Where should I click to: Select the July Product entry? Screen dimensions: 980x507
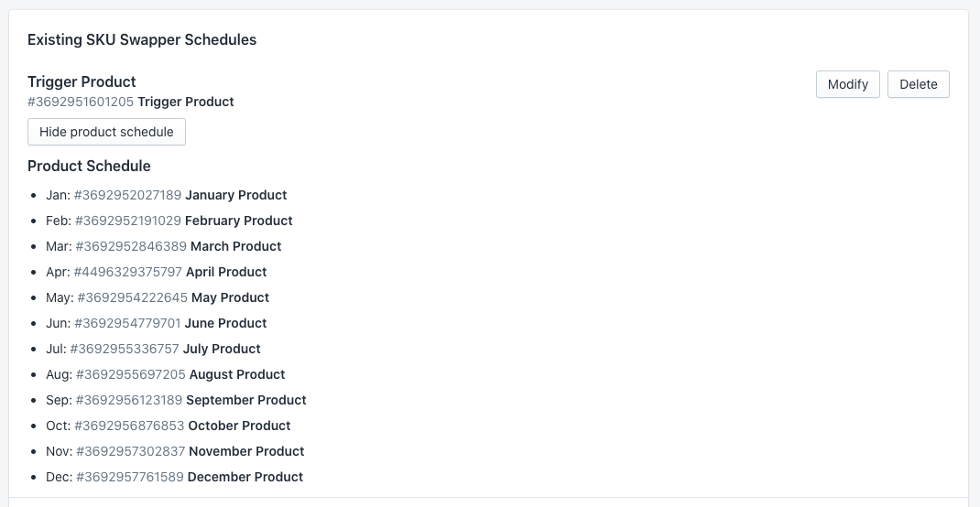(222, 349)
